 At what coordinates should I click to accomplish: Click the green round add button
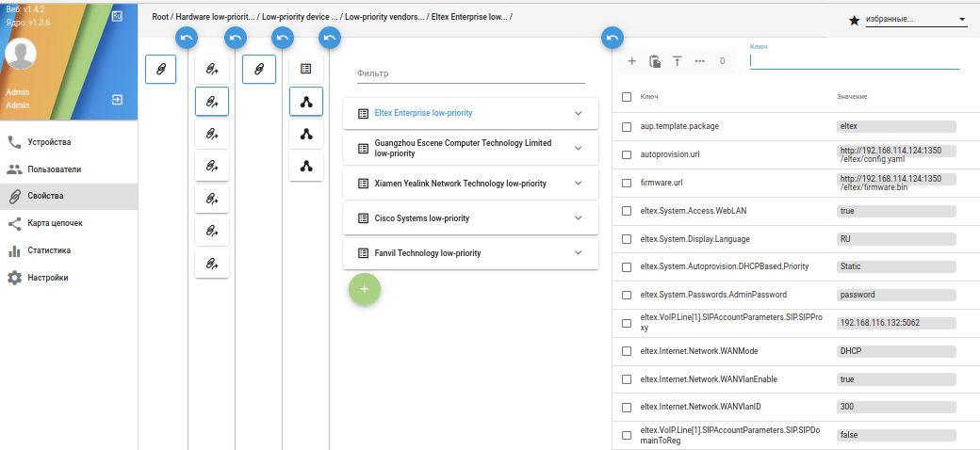(x=365, y=288)
